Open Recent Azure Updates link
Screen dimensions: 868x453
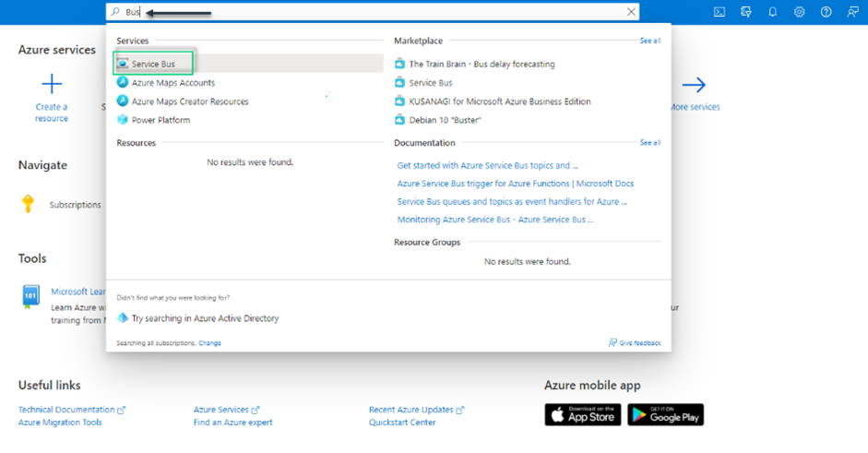tap(411, 410)
